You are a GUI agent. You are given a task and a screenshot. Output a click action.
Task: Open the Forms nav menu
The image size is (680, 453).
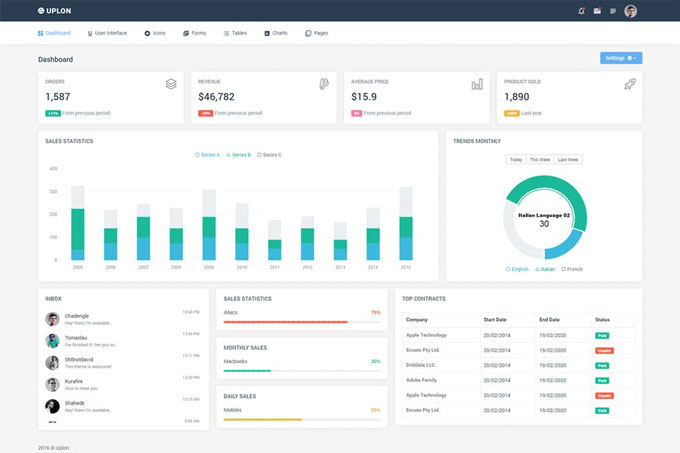[194, 33]
